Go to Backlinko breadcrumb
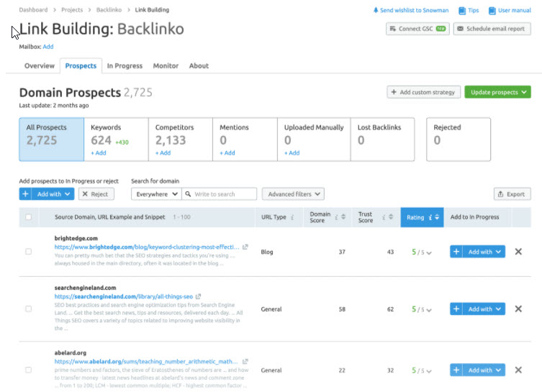This screenshot has width=542, height=392. (x=109, y=9)
